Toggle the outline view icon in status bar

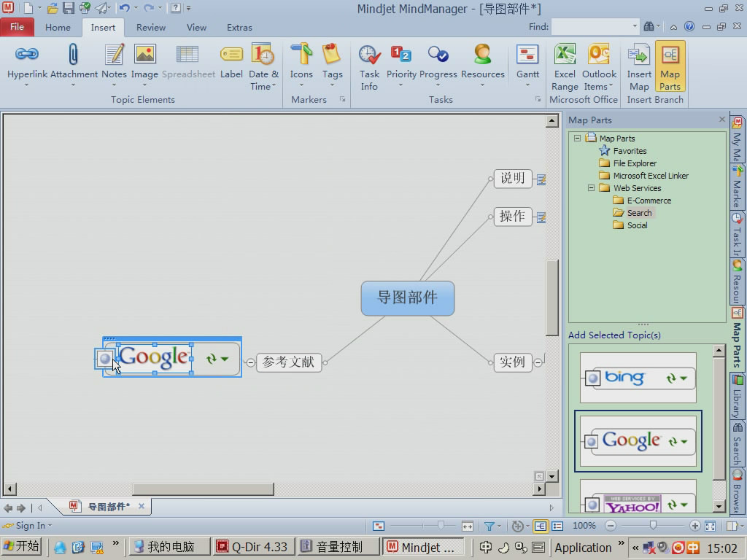click(x=557, y=526)
